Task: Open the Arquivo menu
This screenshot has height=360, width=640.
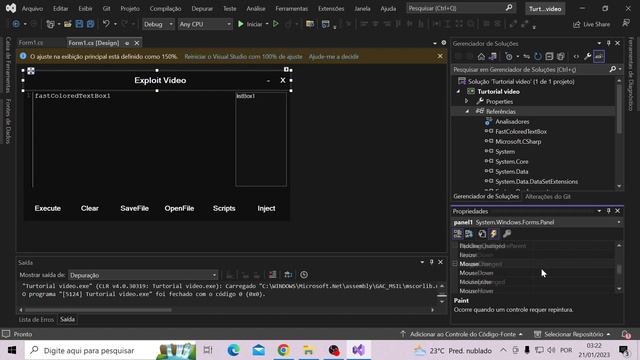Action: (x=32, y=9)
